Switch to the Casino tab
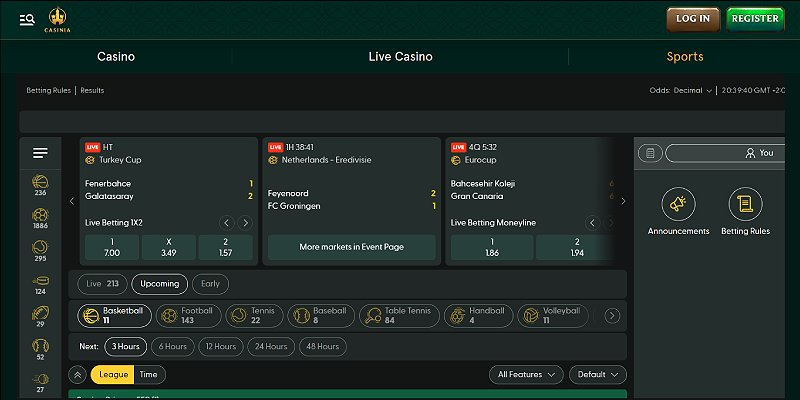This screenshot has width=800, height=400. [x=116, y=57]
